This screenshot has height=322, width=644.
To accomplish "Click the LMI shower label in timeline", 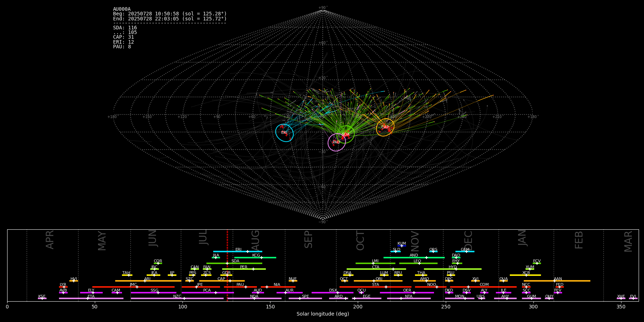I will click(375, 261).
